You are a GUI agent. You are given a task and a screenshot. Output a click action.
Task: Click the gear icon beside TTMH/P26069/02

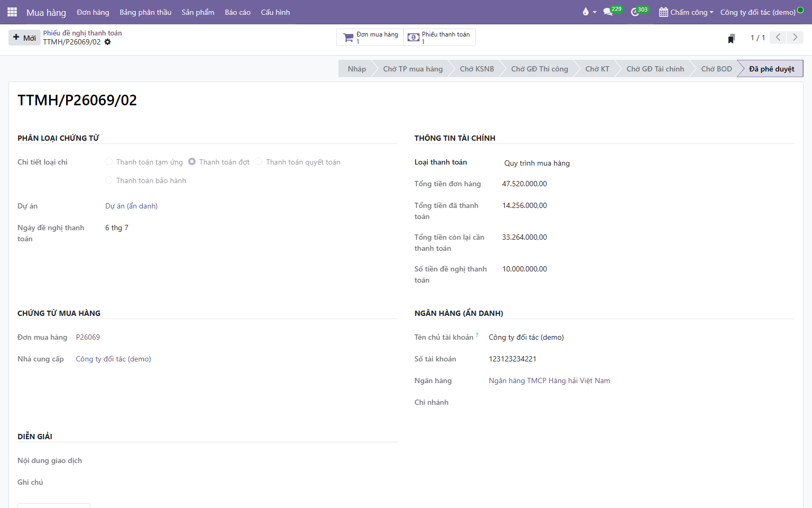click(x=108, y=42)
